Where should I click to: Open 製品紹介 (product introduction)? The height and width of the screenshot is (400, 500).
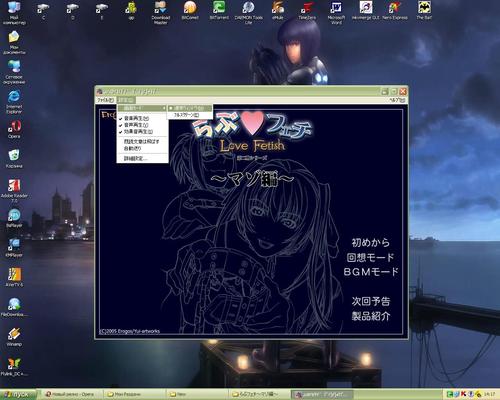click(x=371, y=316)
